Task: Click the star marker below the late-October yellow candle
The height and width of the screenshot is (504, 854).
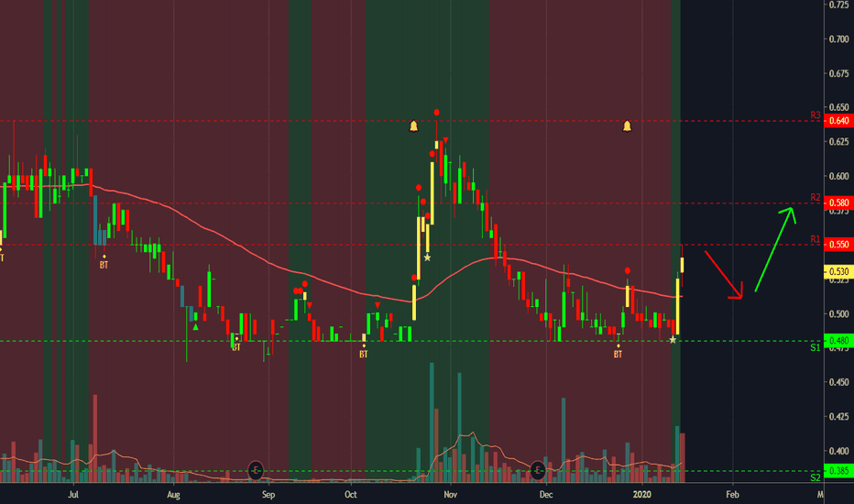Action: click(428, 257)
